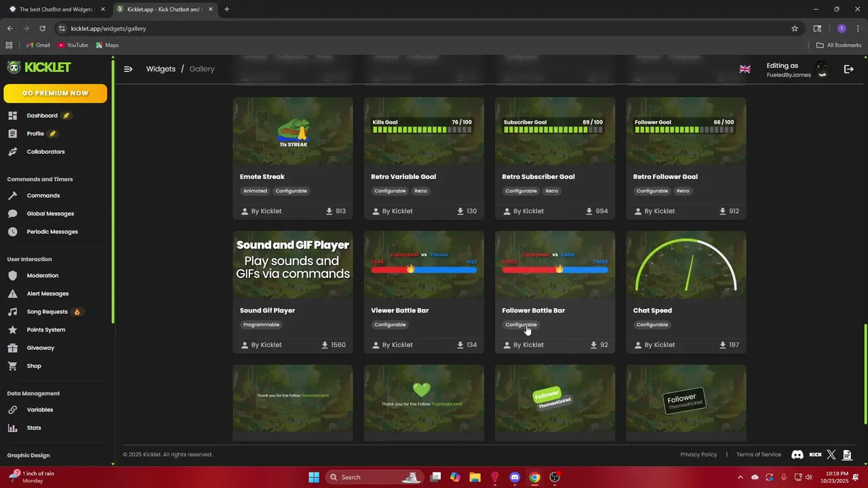Click the Shop cart icon
The height and width of the screenshot is (488, 868).
coord(12,366)
